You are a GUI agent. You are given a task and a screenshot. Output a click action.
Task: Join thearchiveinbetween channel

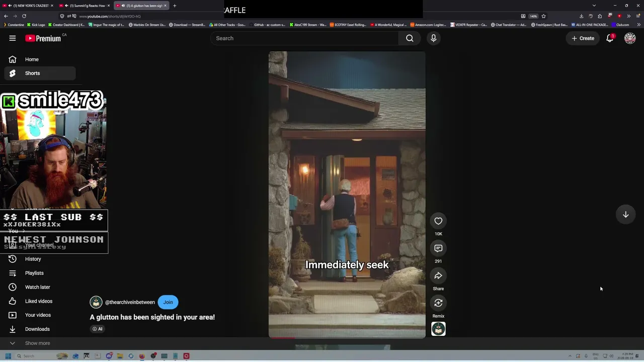(168, 302)
